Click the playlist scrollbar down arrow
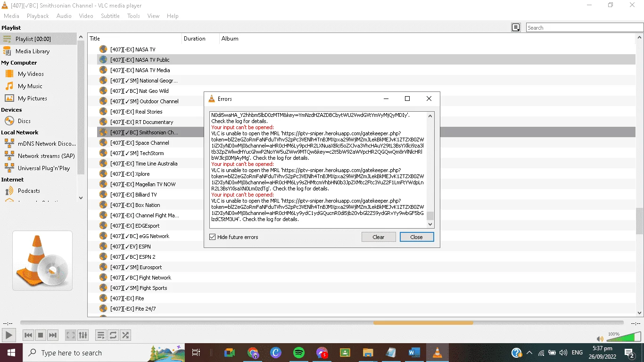This screenshot has height=362, width=644. point(640,313)
